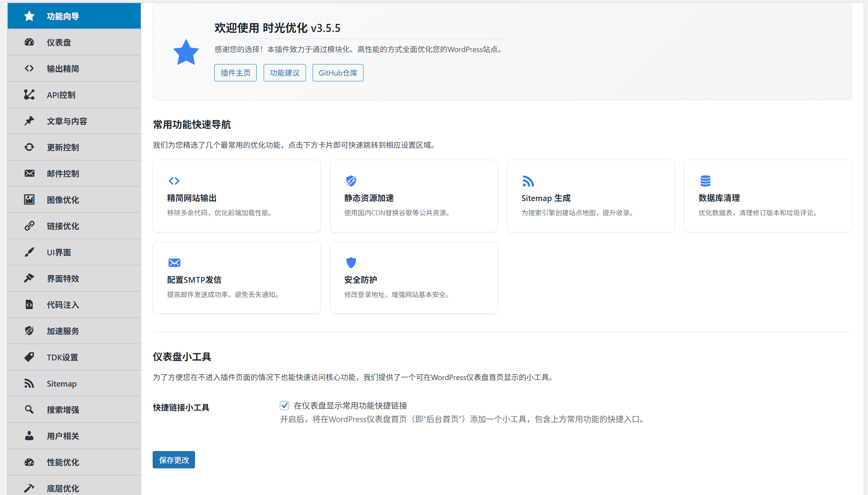
Task: Visit the GitHub仓库 button
Action: [x=338, y=73]
